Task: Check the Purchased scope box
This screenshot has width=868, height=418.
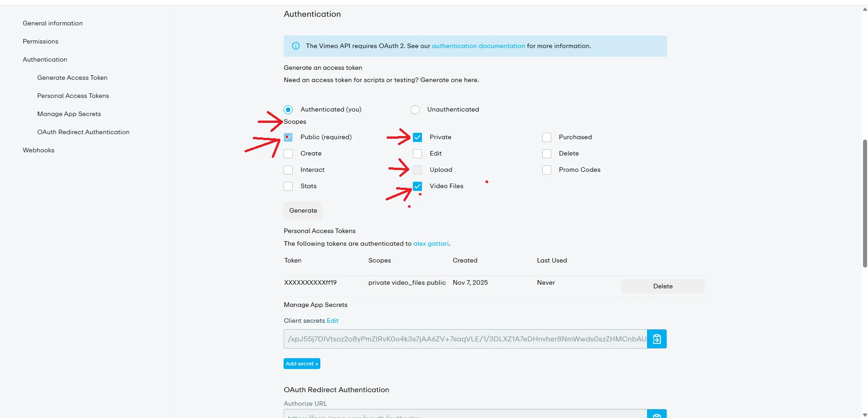Action: [547, 137]
